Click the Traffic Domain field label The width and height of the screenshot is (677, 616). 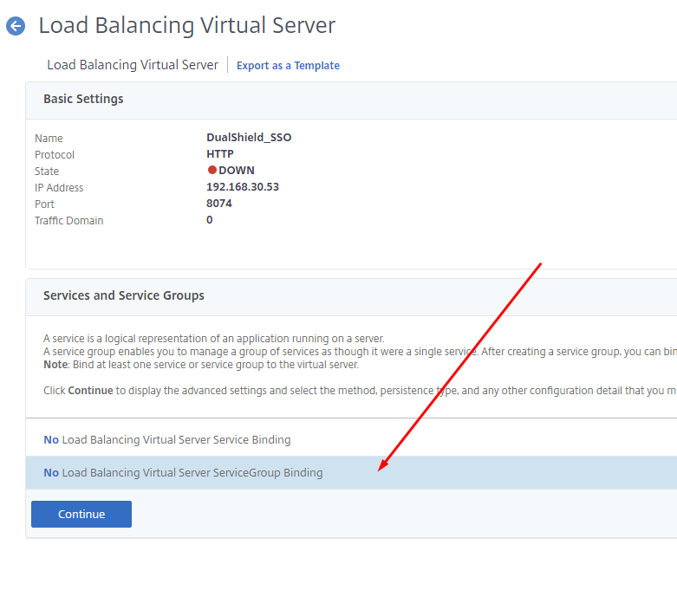(69, 221)
